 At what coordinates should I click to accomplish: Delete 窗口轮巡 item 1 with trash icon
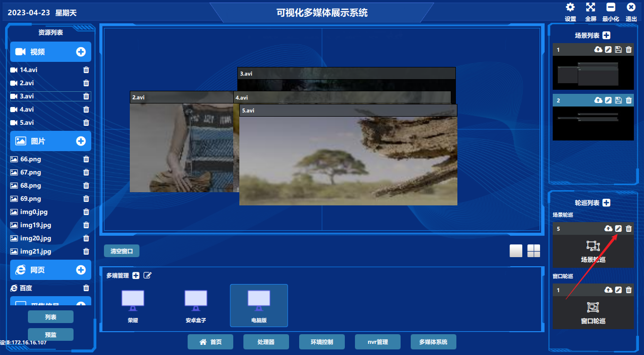coord(629,290)
